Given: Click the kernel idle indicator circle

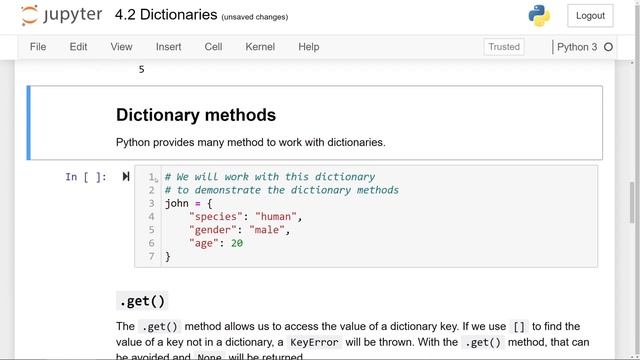Looking at the screenshot, I should point(608,47).
